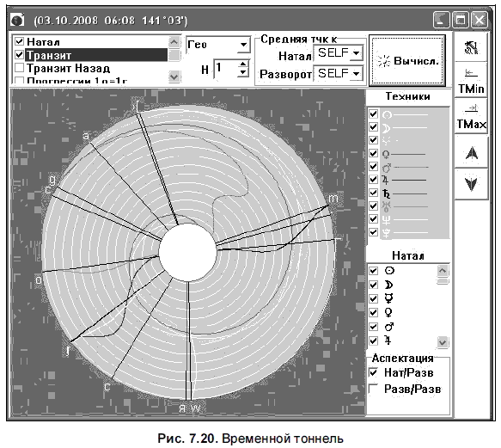This screenshot has height=448, width=501.
Task: Select the Транзит list item
Action: (96, 55)
